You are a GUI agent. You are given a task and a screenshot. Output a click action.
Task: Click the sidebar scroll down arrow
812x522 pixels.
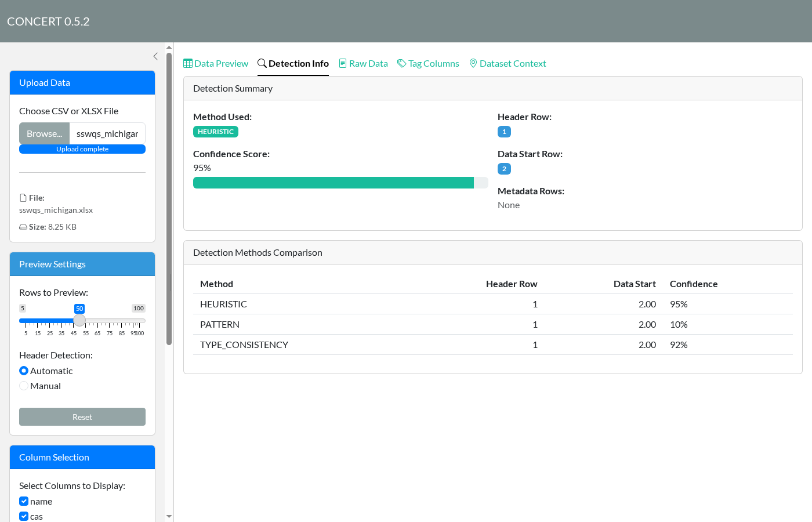click(x=169, y=516)
